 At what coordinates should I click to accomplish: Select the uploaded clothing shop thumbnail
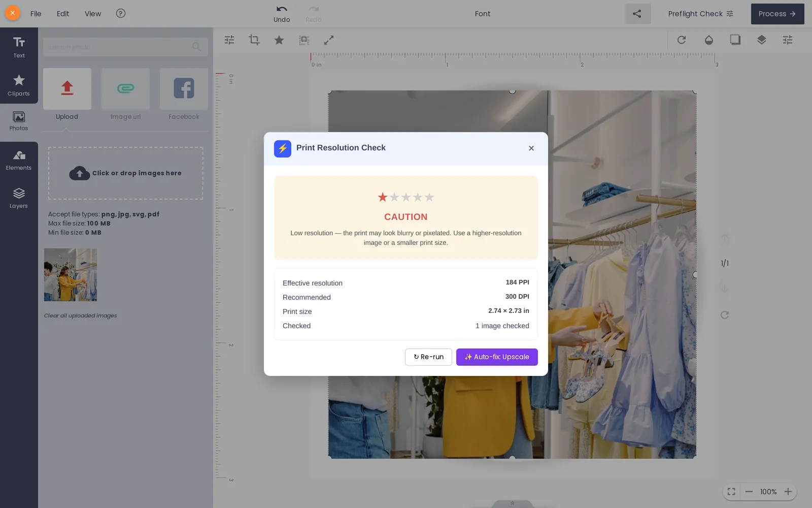[x=71, y=275]
